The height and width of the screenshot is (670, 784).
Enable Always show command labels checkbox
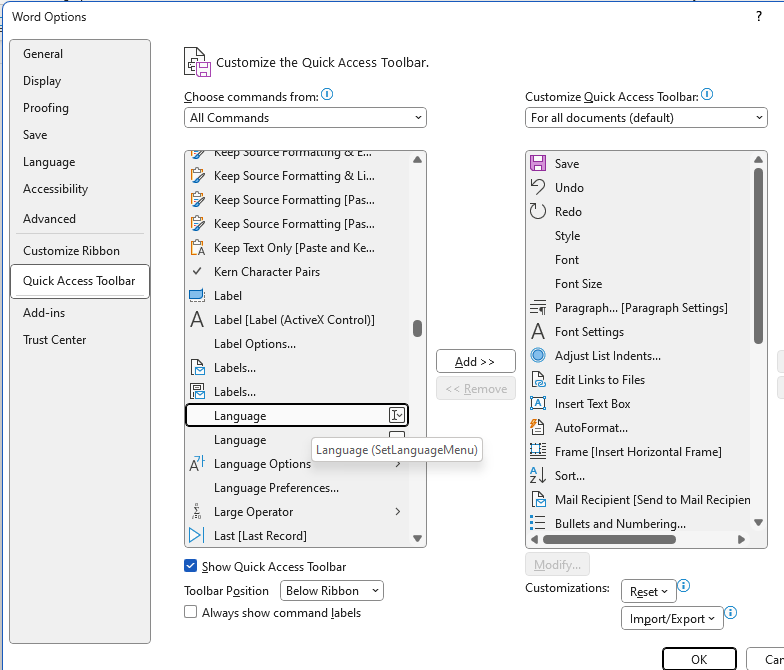click(190, 612)
